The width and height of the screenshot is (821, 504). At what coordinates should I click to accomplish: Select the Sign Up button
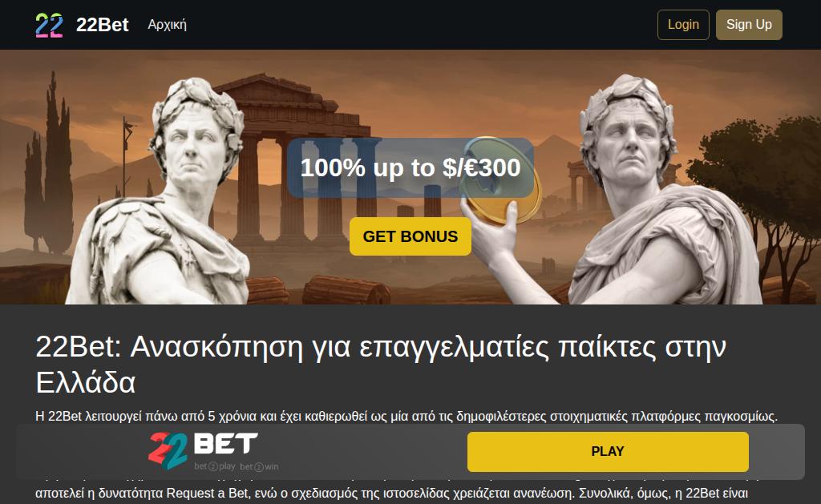(x=749, y=25)
